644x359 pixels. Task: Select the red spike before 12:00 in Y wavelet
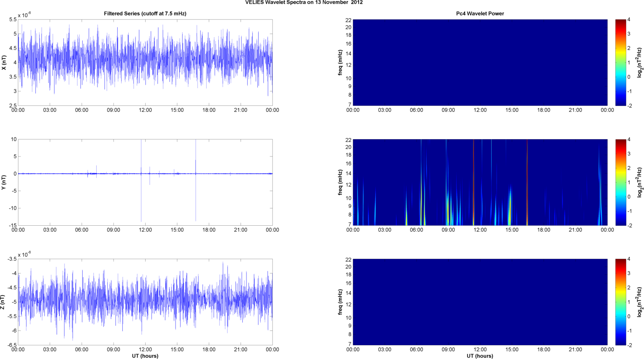coord(474,181)
